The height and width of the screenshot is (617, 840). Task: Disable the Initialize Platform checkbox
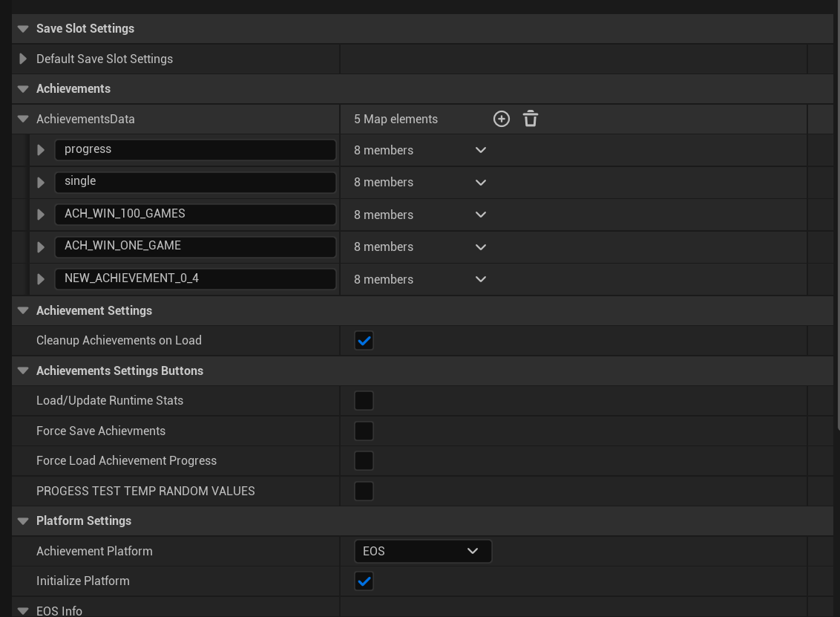(x=364, y=581)
